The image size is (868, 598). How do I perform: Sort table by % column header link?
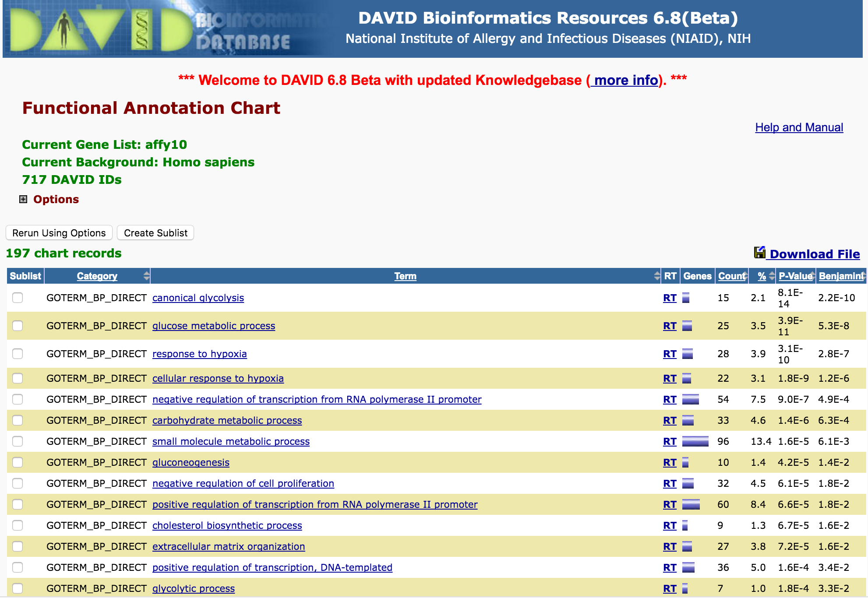click(x=762, y=276)
